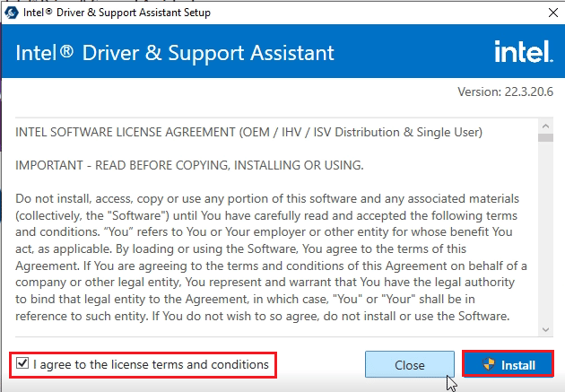Click the 'INTEL SOFTWARE LICENSE AGREEMENT' heading line
This screenshot has width=565, height=392.
[x=248, y=132]
